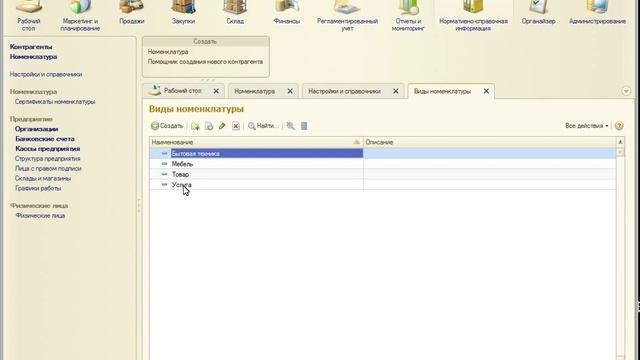Open the Физические лица indented link
Screen dimensions: 640x360
(40, 216)
